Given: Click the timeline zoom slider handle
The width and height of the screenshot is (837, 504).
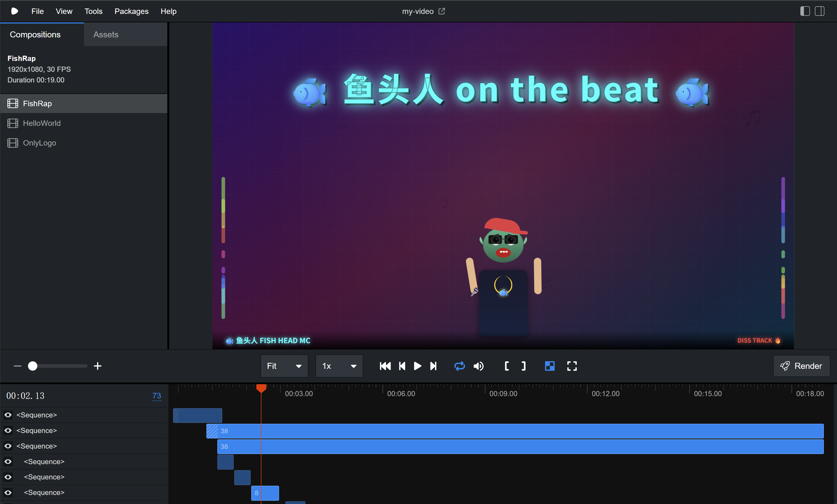Looking at the screenshot, I should pyautogui.click(x=33, y=366).
